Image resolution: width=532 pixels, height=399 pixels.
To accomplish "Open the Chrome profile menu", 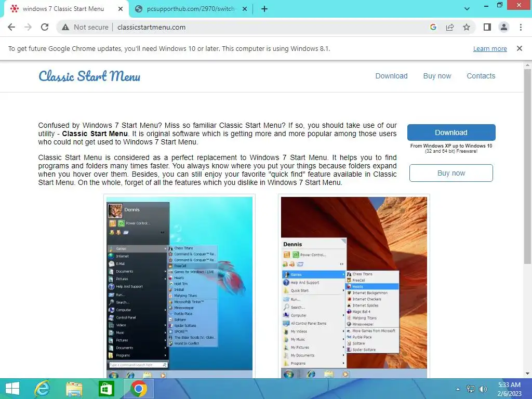I will click(504, 27).
